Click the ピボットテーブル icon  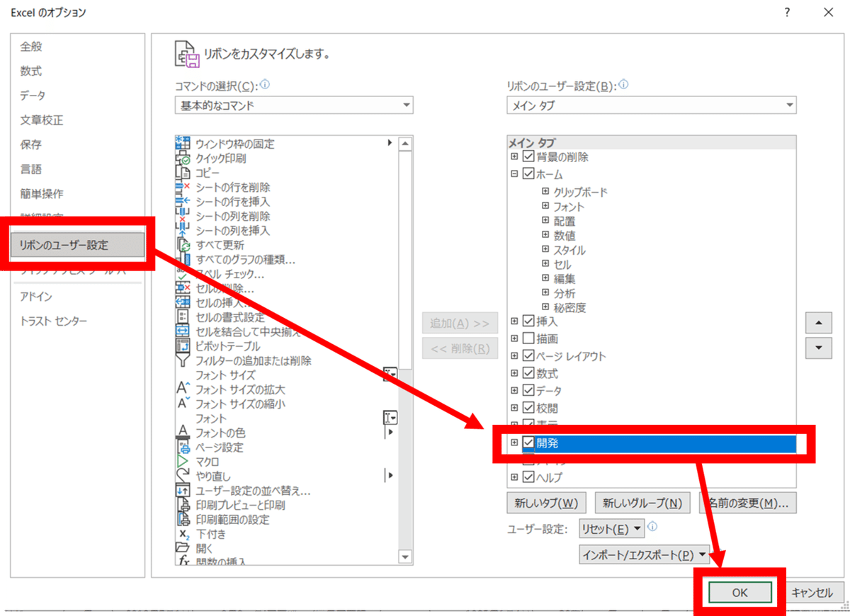click(x=182, y=346)
